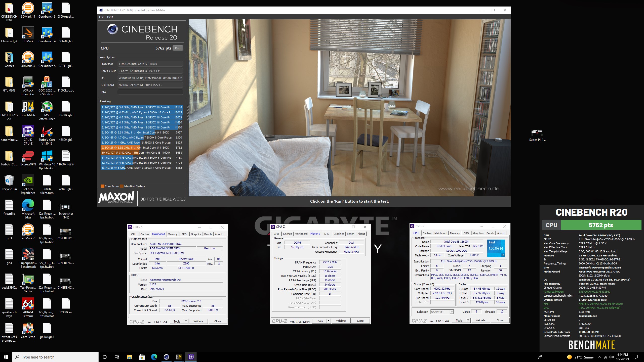
Task: Show hidden system tray icons chevron
Action: (x=599, y=357)
